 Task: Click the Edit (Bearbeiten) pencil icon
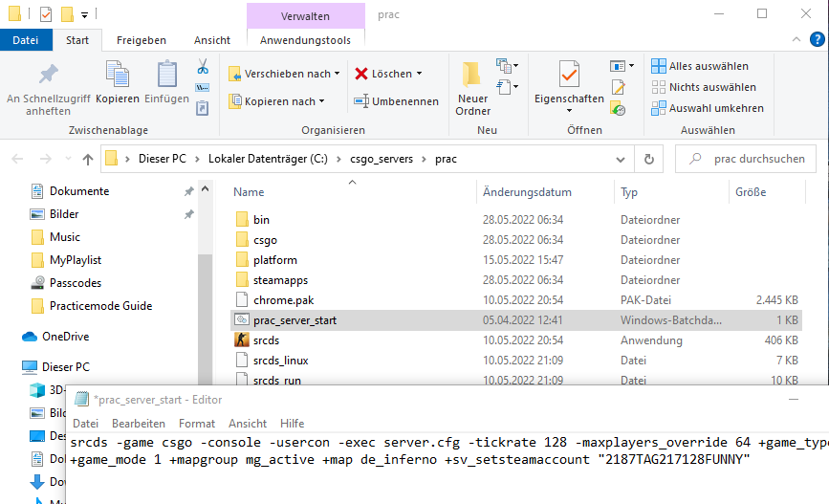[x=618, y=87]
